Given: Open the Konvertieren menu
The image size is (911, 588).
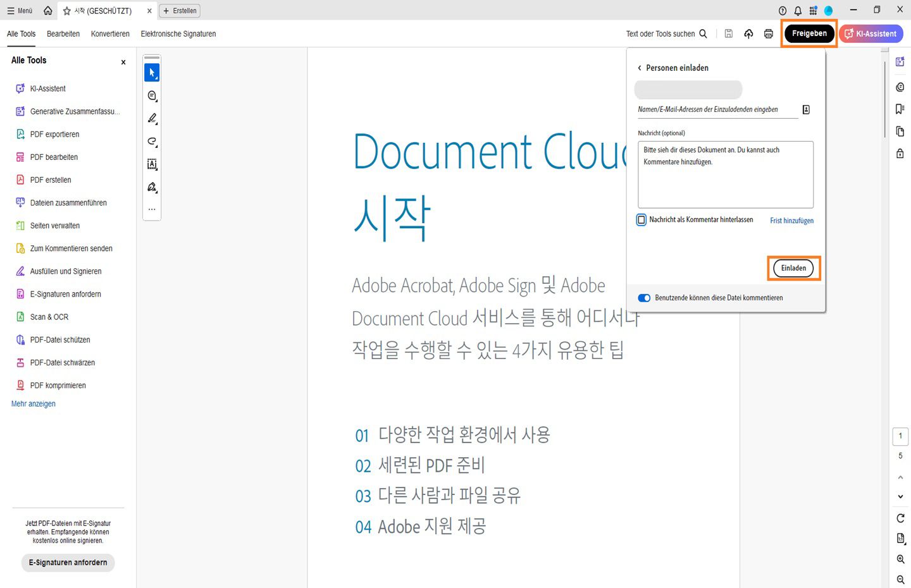Looking at the screenshot, I should point(110,34).
